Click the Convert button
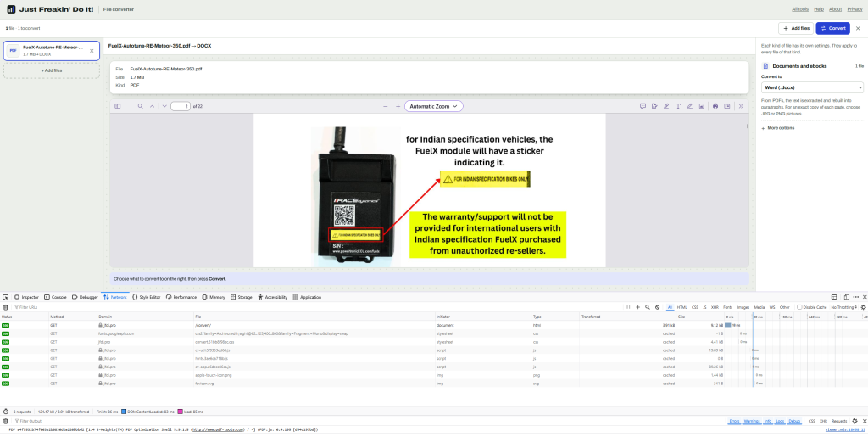This screenshot has width=868, height=437. (x=832, y=28)
